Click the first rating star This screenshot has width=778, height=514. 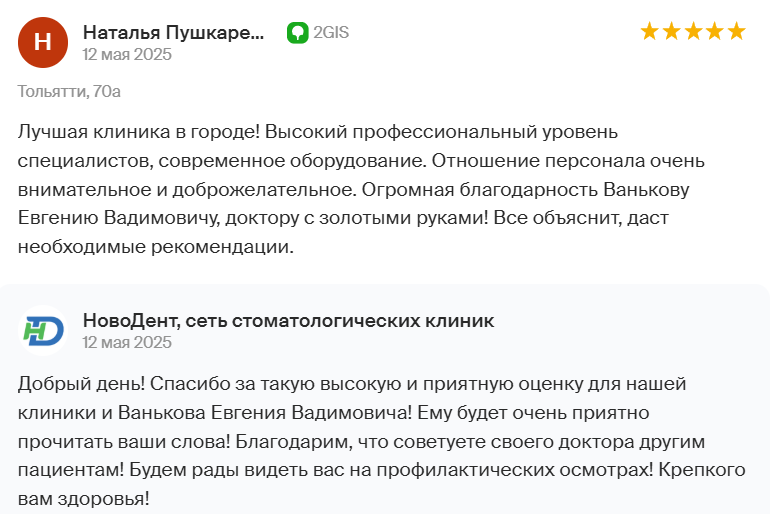pyautogui.click(x=650, y=32)
